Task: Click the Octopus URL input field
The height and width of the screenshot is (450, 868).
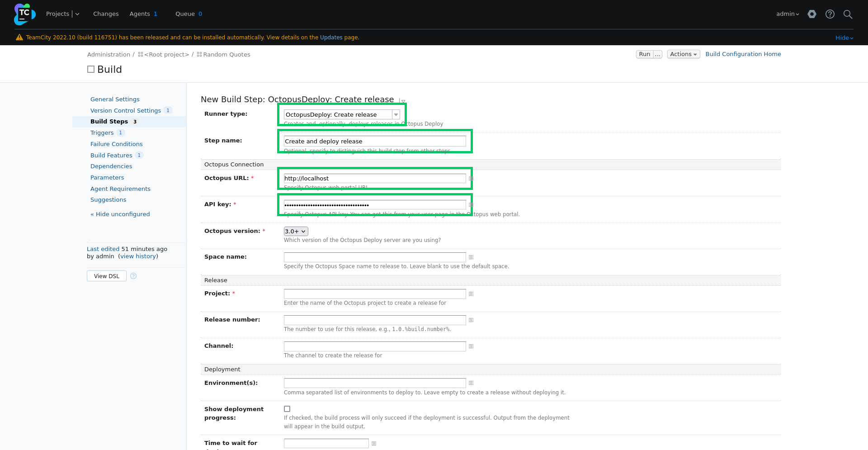Action: tap(375, 179)
